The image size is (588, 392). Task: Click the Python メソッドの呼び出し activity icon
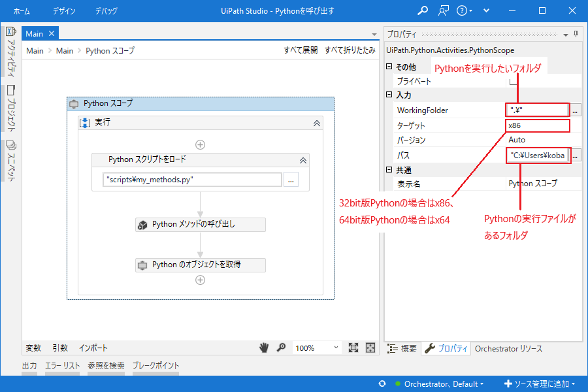click(x=142, y=225)
